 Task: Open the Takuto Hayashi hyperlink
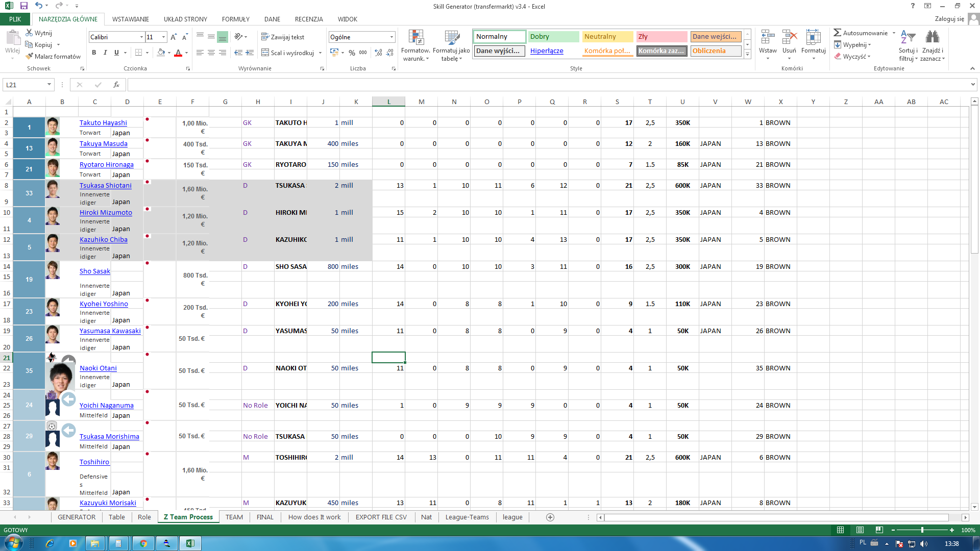pyautogui.click(x=103, y=122)
